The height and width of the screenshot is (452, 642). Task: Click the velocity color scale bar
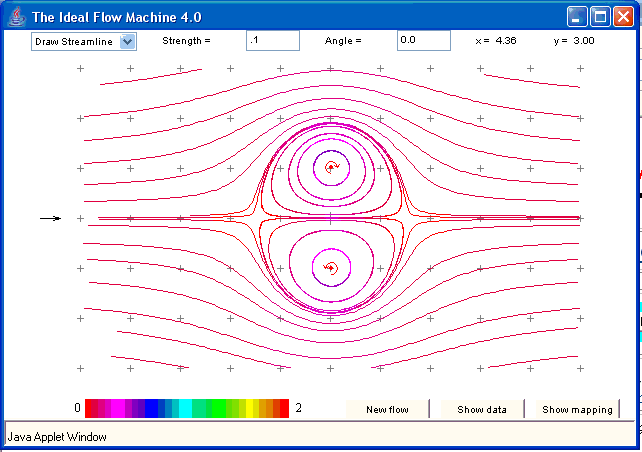(x=187, y=408)
